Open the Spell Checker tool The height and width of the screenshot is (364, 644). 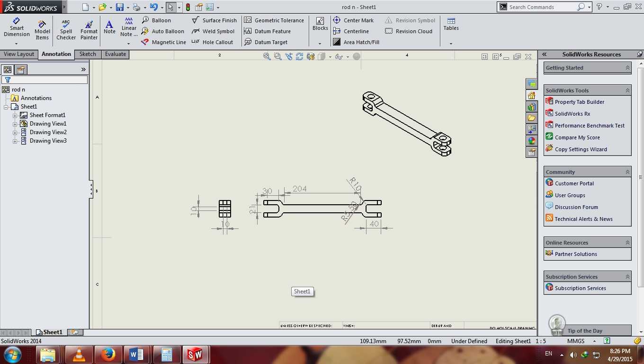66,30
